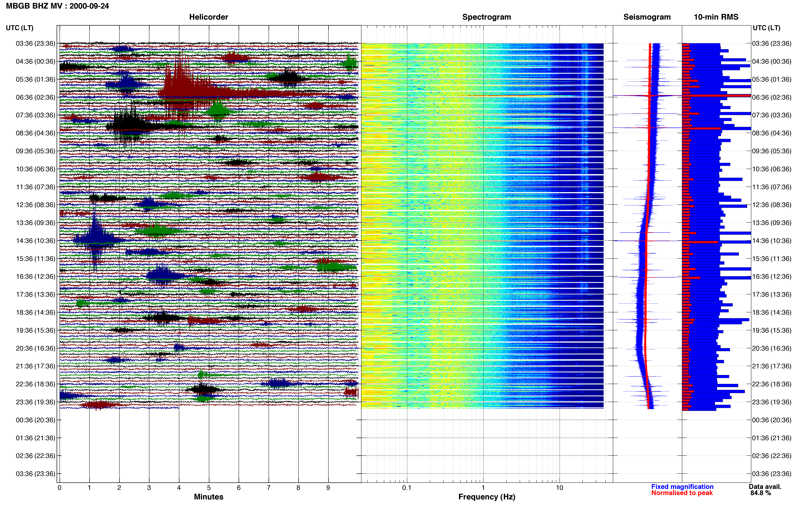Screen dimensions: 812x508
Task: Click left time label '13:36 (09:36)'
Action: 36,223
